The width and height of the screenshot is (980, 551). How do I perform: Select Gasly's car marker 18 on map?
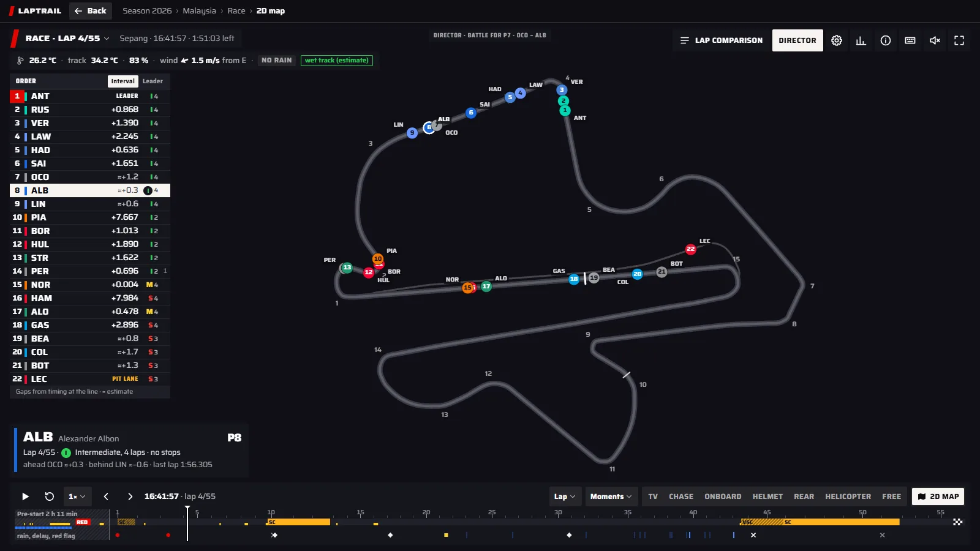click(574, 279)
